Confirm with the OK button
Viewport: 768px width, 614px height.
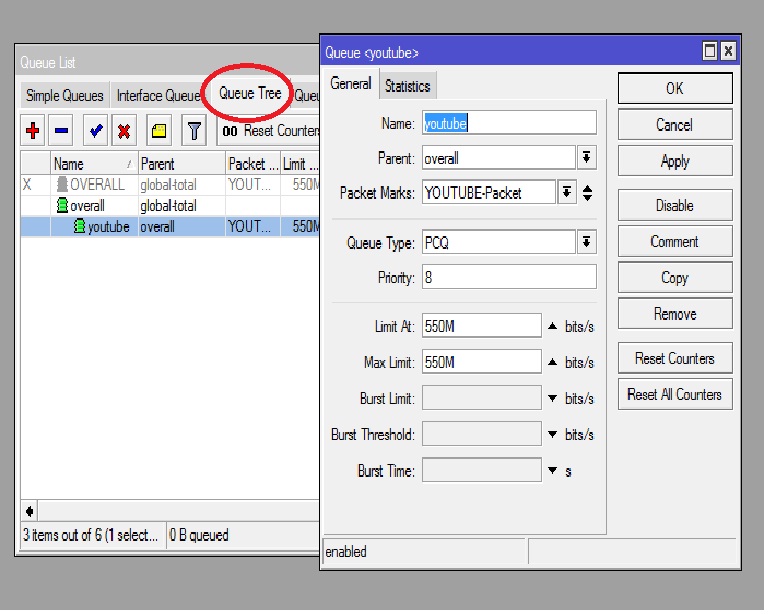coord(675,89)
